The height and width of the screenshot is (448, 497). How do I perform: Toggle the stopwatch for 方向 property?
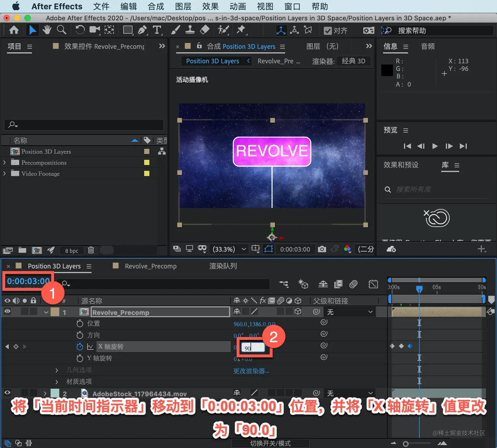pos(80,335)
